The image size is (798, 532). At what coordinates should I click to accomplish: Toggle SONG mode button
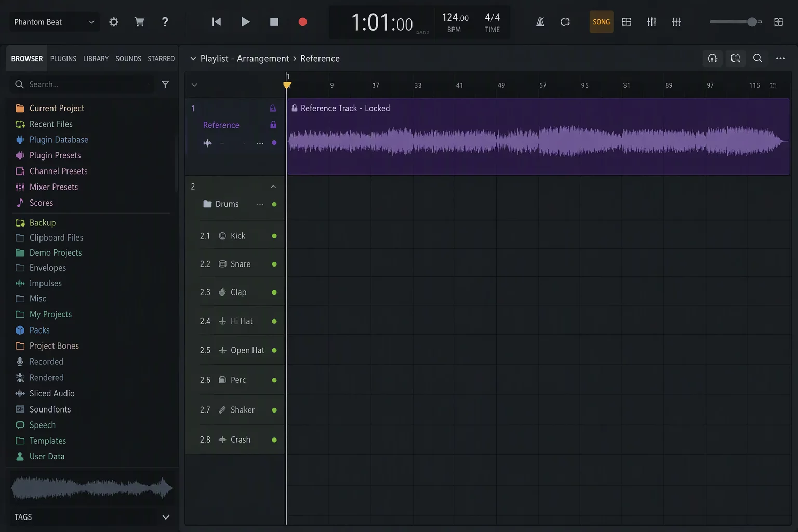(x=601, y=22)
